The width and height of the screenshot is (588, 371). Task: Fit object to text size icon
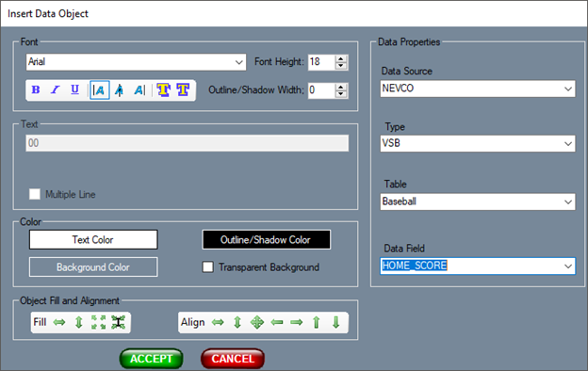click(x=118, y=322)
